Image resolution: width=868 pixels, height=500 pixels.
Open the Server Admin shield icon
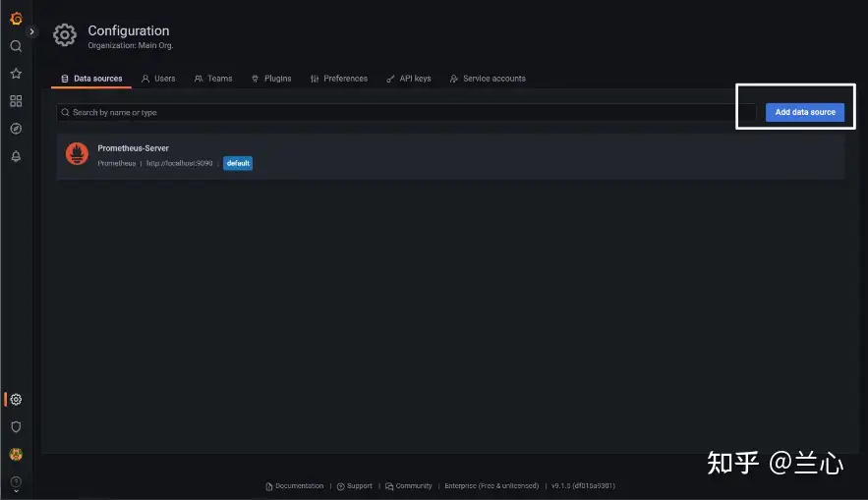coord(16,427)
